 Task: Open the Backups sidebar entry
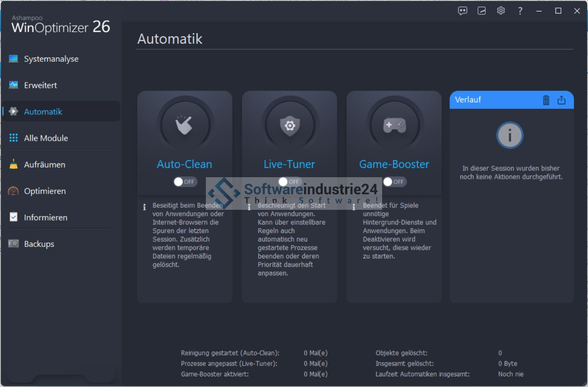pos(39,244)
